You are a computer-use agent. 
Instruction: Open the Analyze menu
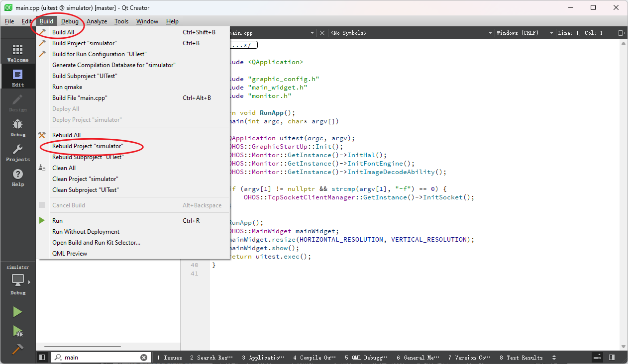coord(97,21)
